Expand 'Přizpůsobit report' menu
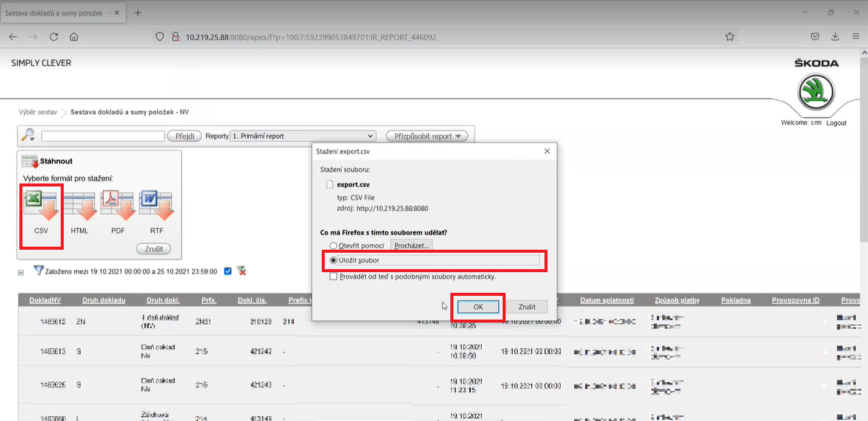The height and width of the screenshot is (421, 868). point(427,136)
